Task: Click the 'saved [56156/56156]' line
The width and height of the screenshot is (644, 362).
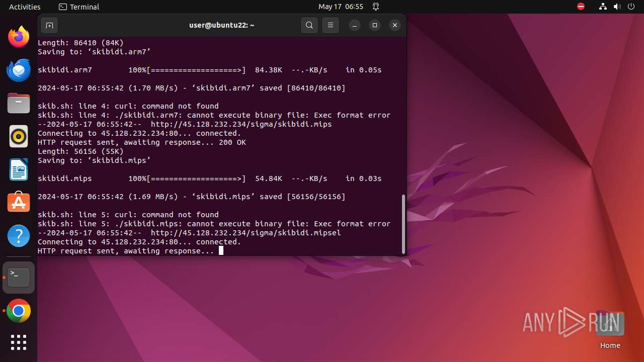Action: point(192,197)
